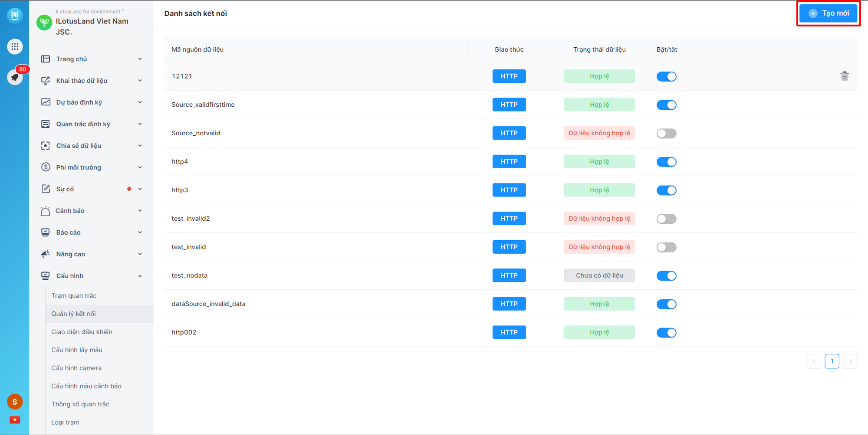Screen dimensions: 868x435
Task: Click the green organization leaf logo
Action: (x=44, y=22)
